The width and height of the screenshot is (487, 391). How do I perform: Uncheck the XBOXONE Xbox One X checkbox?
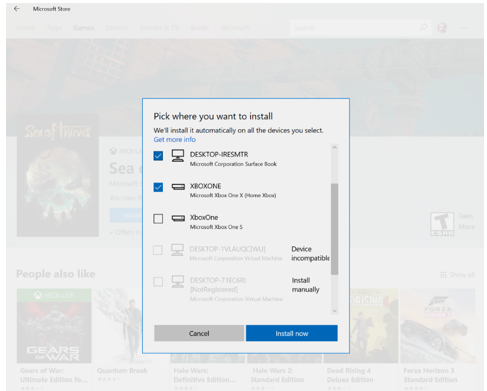[x=158, y=187]
